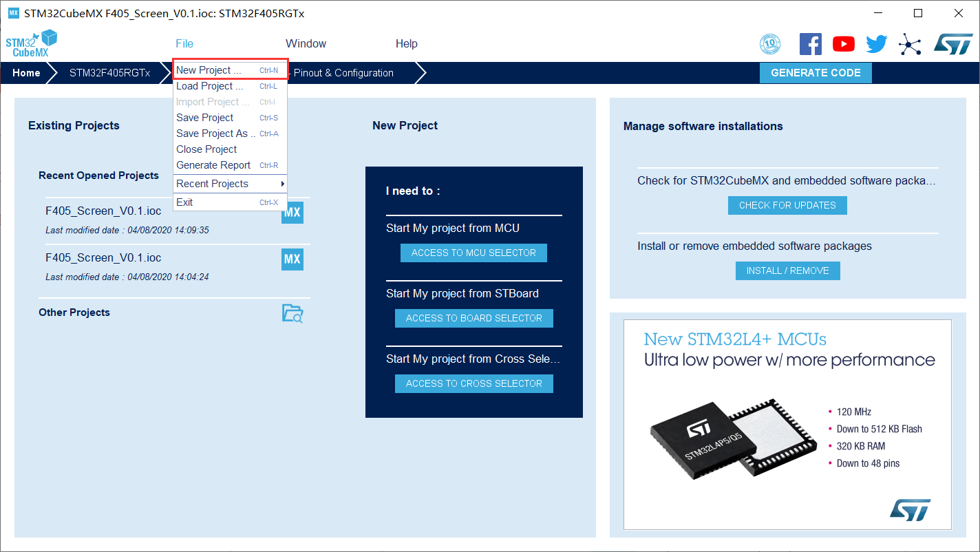
Task: Click MX icon for project modified 14:04:24
Action: 292,259
